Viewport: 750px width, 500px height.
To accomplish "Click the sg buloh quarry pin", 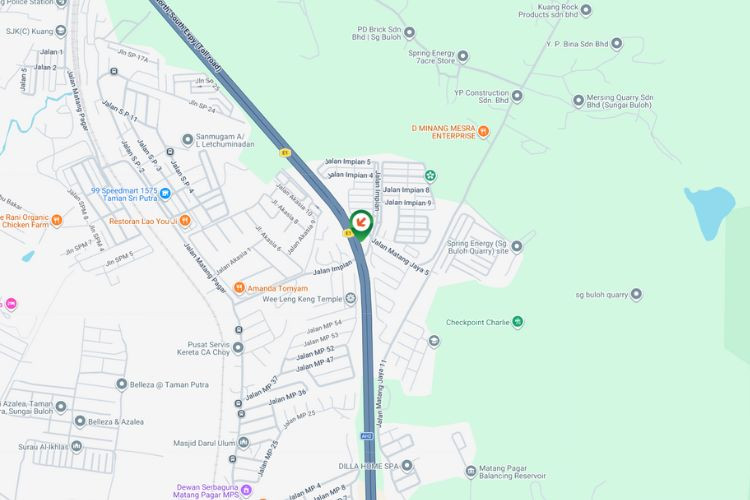I will click(636, 294).
